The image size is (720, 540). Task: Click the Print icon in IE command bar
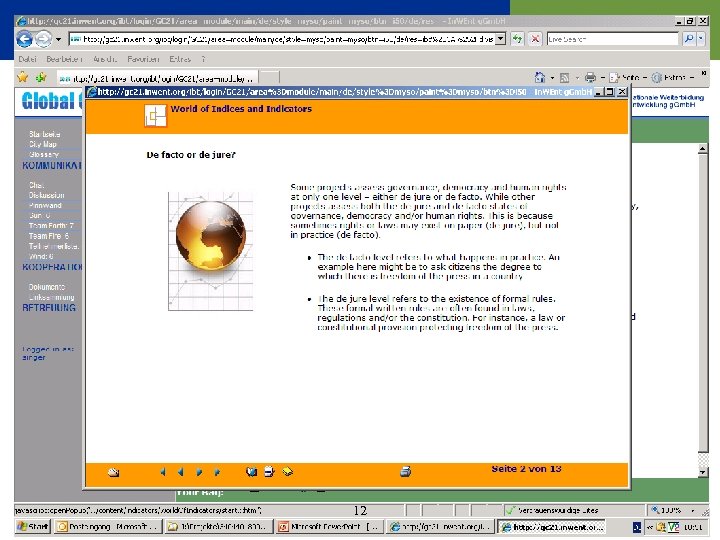[x=591, y=78]
